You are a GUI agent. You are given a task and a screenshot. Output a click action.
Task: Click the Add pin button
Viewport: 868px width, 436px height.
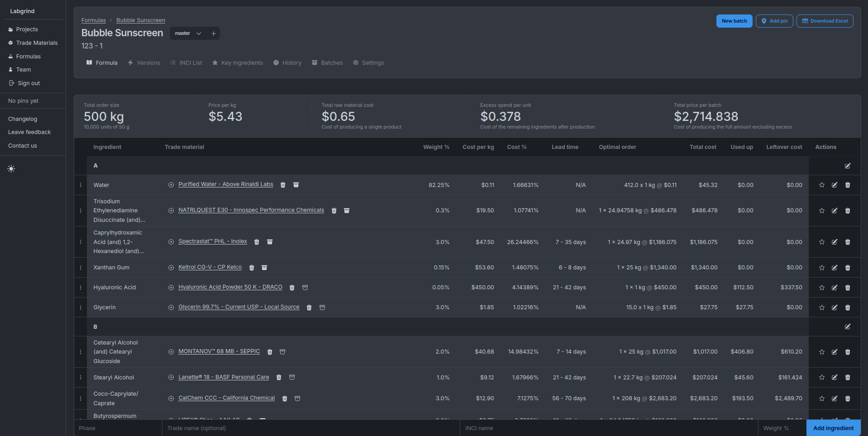774,21
